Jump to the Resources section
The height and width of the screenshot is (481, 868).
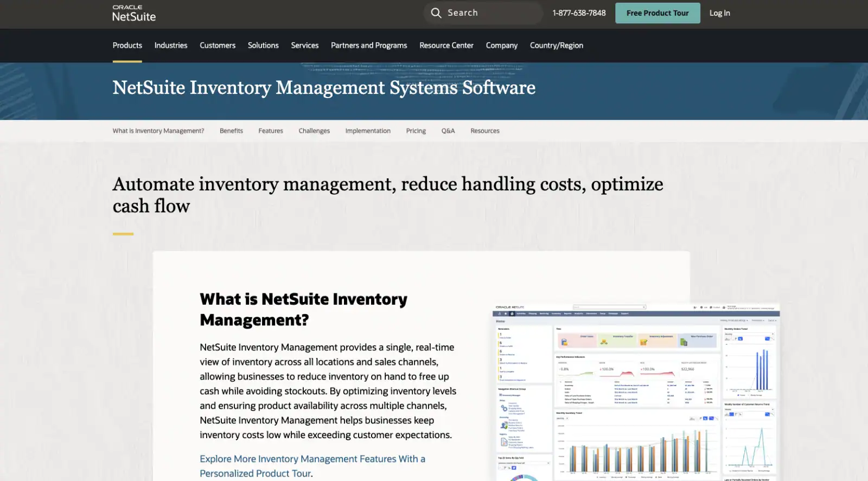click(x=485, y=131)
